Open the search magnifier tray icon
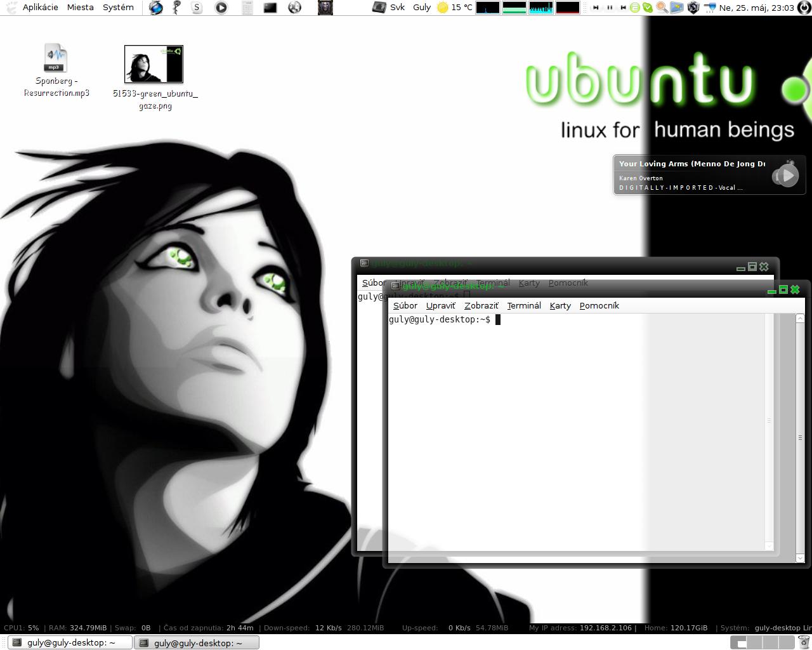Image resolution: width=812 pixels, height=650 pixels. click(662, 8)
